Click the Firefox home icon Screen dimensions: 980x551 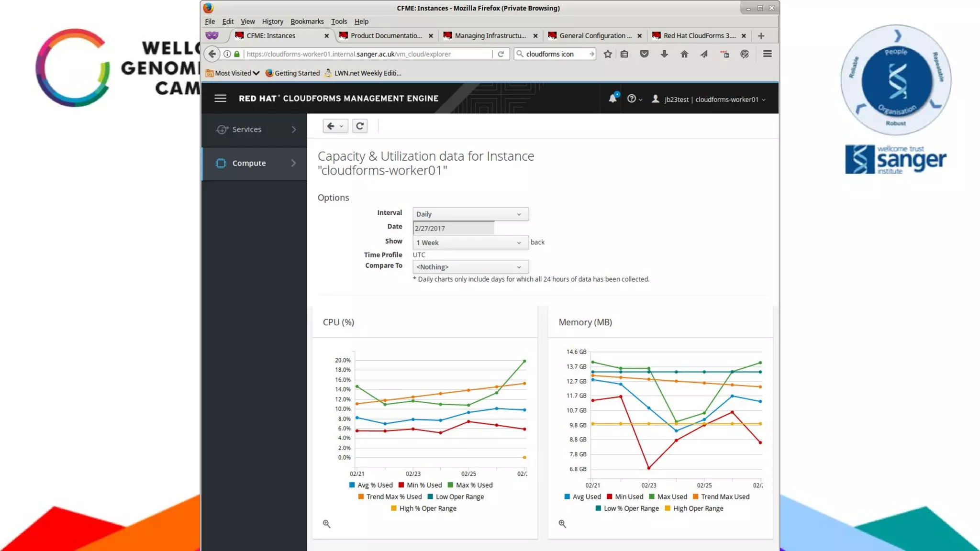(x=684, y=54)
